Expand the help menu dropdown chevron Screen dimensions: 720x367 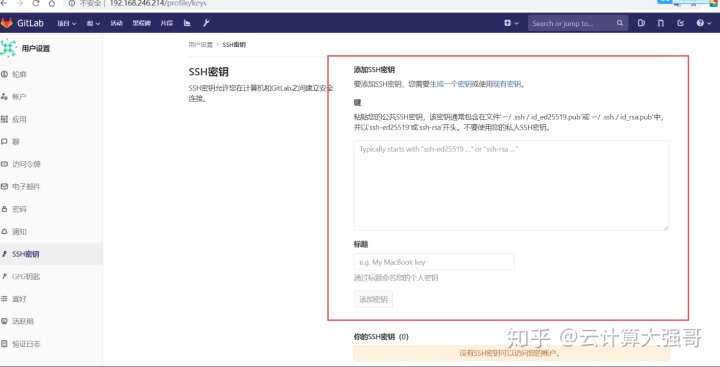709,23
